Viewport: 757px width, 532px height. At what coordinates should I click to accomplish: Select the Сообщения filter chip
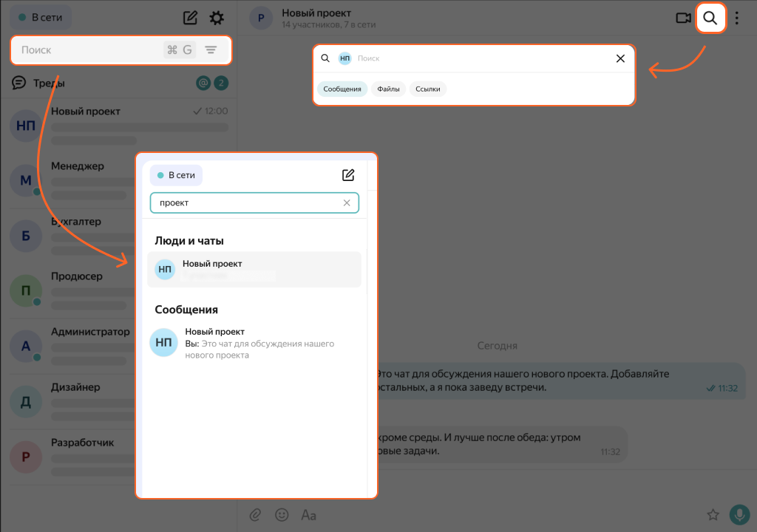tap(342, 89)
